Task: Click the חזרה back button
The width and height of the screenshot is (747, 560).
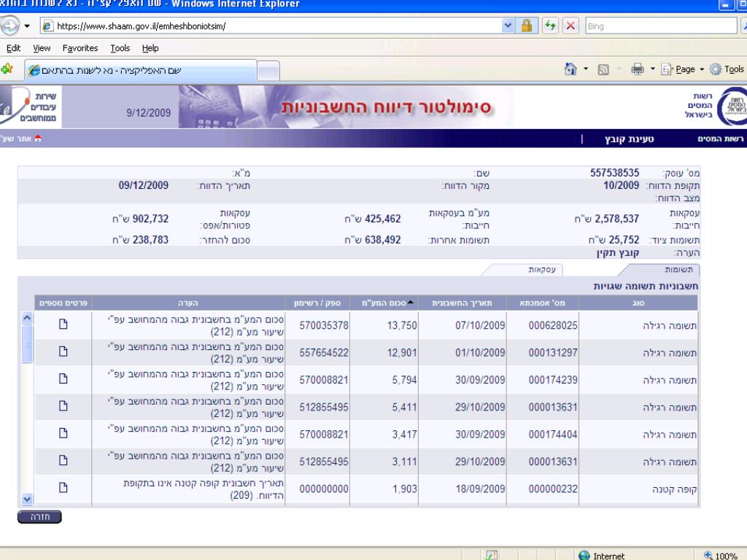Action: pyautogui.click(x=39, y=517)
